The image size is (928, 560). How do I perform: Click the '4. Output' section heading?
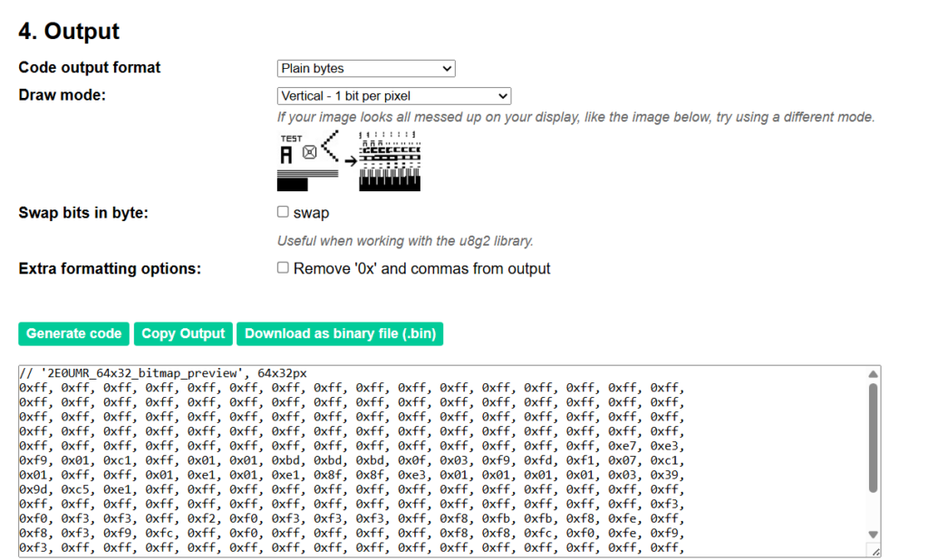pos(69,31)
